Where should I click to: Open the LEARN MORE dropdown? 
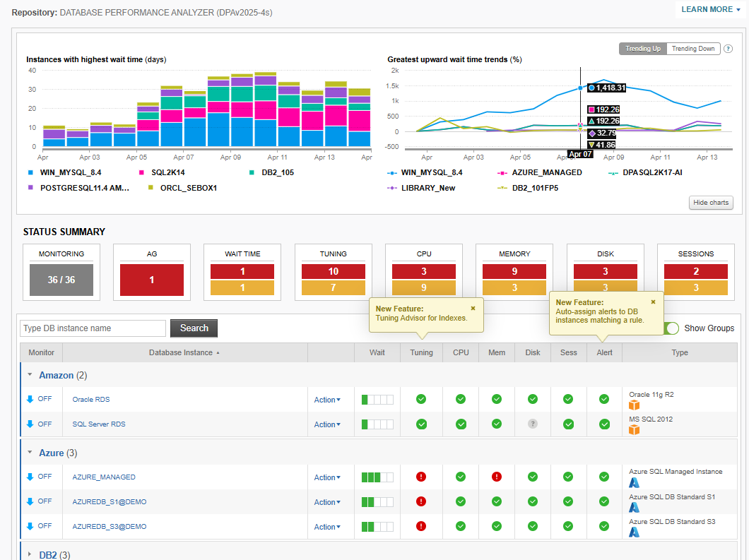coord(711,10)
